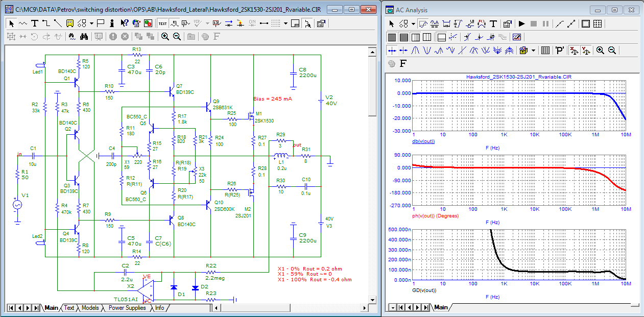The image size is (644, 317).
Task: Open the AC Analysis properties icon
Action: (x=507, y=23)
